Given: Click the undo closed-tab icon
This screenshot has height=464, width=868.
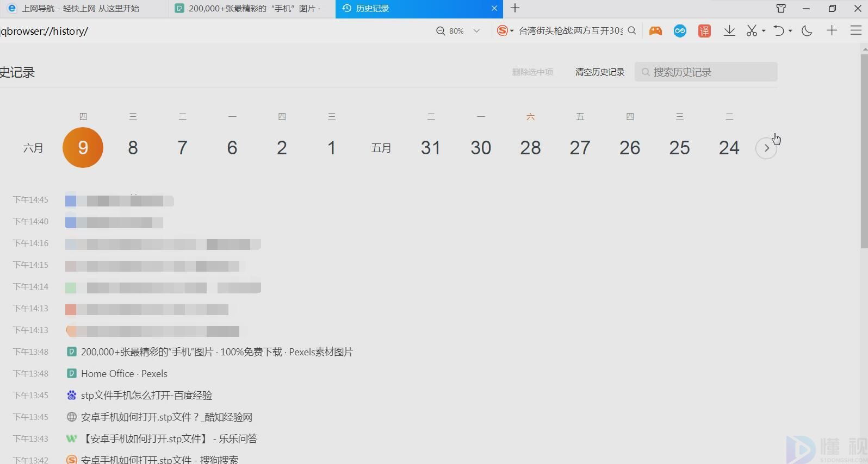Looking at the screenshot, I should (x=779, y=31).
